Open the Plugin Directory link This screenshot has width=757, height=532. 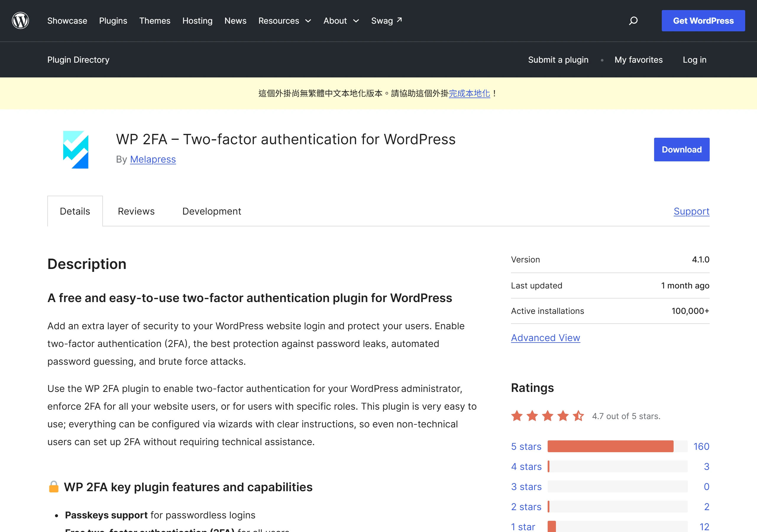(x=78, y=60)
